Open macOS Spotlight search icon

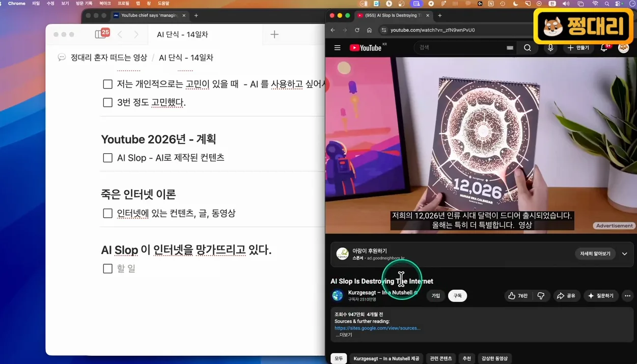607,4
